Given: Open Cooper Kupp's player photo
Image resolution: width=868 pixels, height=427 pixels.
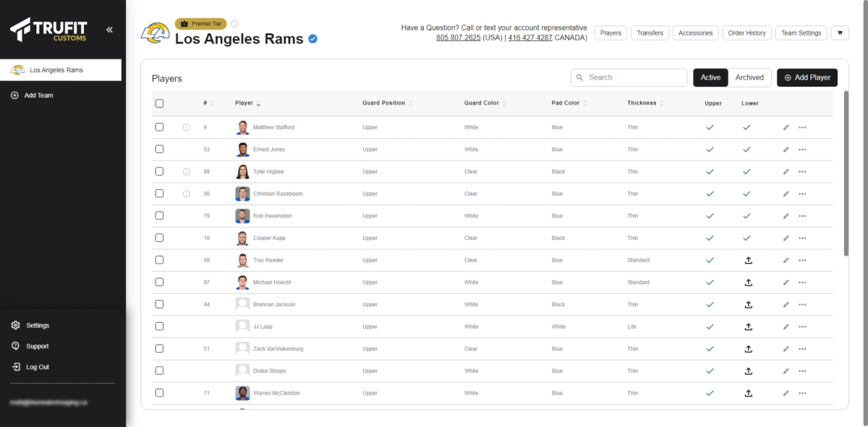Looking at the screenshot, I should point(242,238).
